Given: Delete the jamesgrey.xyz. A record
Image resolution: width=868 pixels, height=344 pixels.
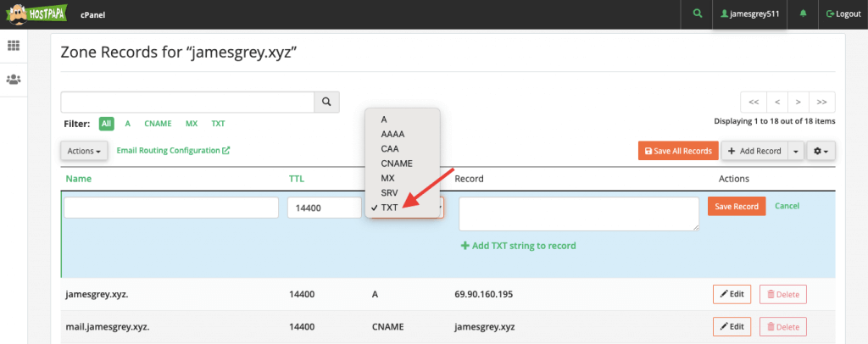Looking at the screenshot, I should pos(782,294).
